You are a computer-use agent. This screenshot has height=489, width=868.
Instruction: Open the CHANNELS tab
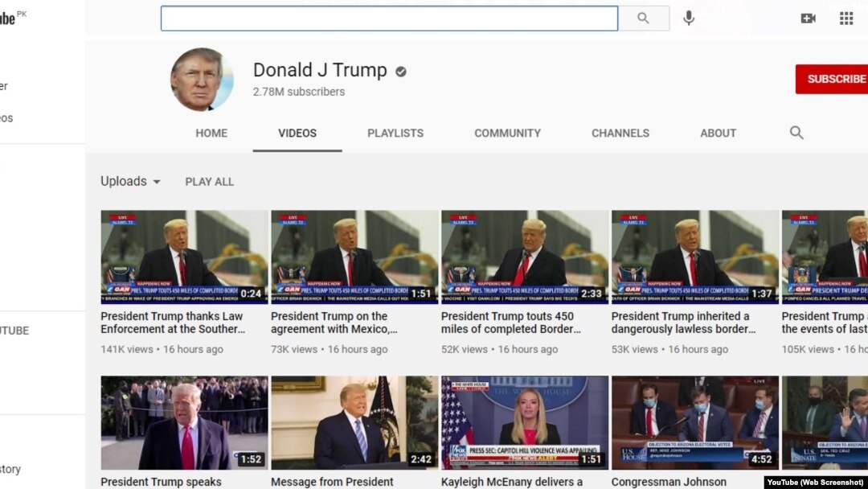(620, 133)
